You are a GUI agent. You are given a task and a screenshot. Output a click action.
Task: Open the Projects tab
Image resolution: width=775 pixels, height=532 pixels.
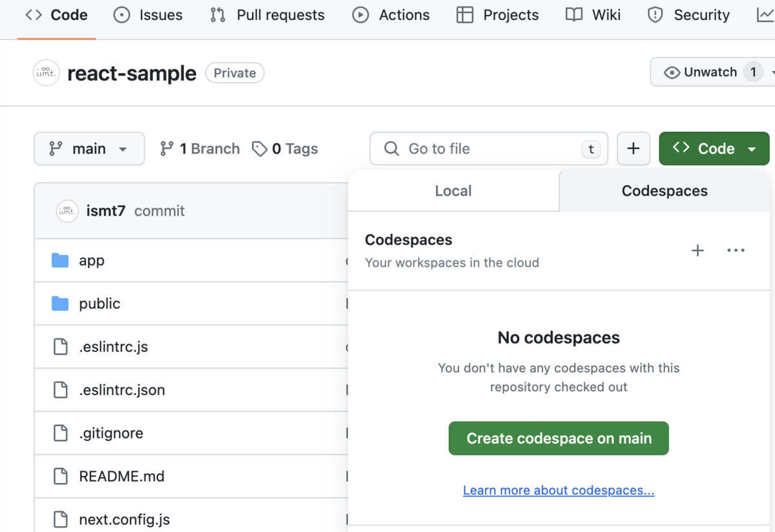click(x=497, y=15)
